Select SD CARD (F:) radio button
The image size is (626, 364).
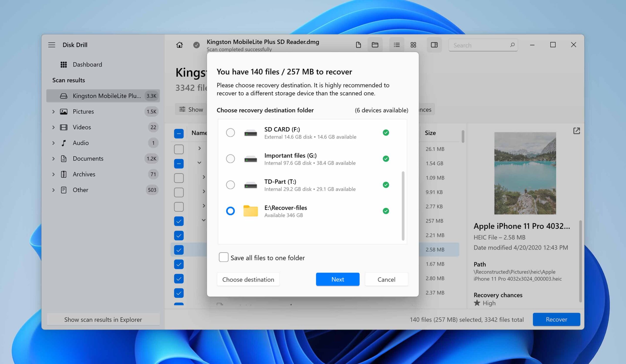coord(230,132)
